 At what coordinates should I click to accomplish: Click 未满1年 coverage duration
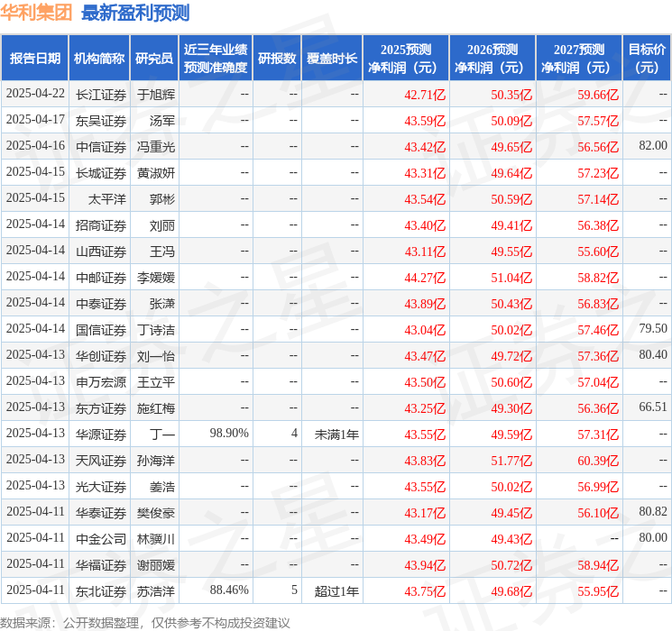click(336, 434)
